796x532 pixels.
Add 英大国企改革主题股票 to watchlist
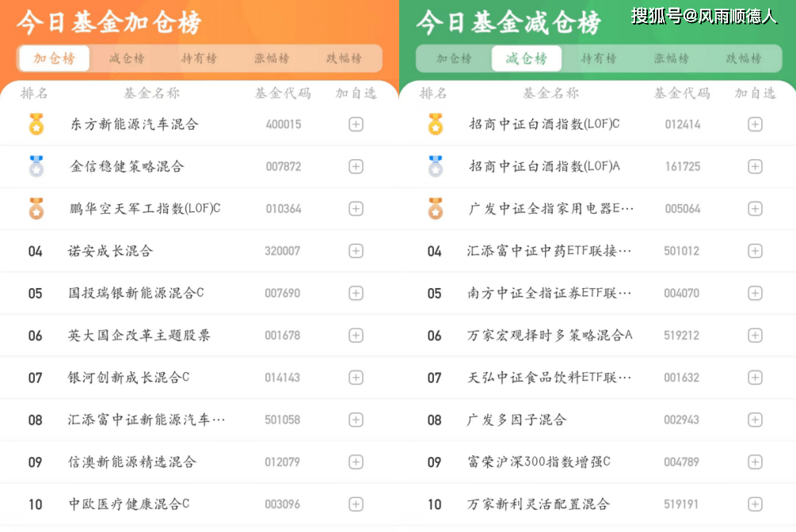(x=356, y=336)
